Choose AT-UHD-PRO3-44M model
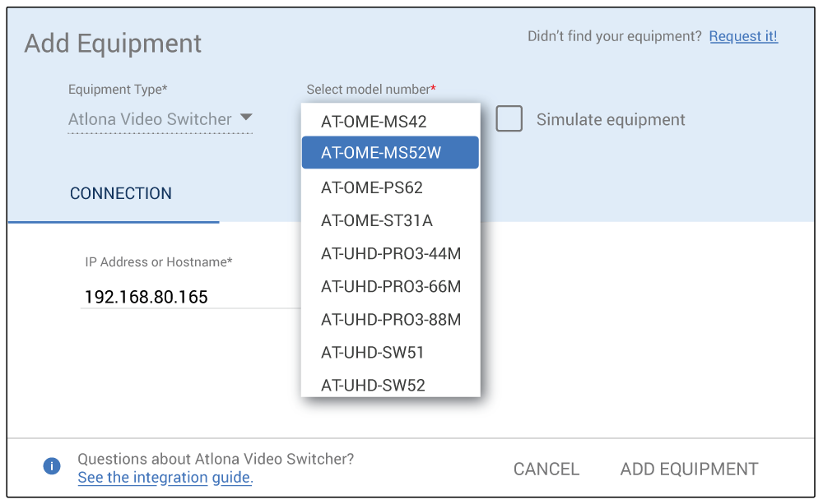823x504 pixels. [x=391, y=253]
